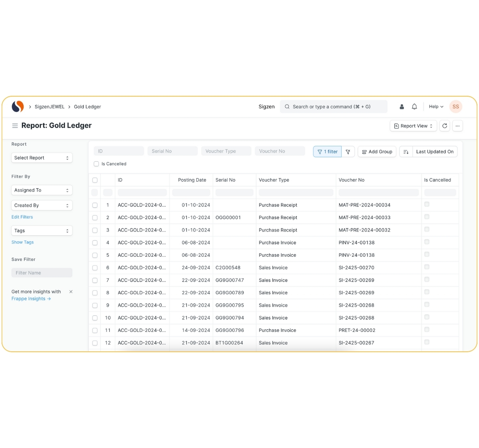479x448 pixels.
Task: Dismiss the Frappe Insights prompt
Action: (x=71, y=292)
